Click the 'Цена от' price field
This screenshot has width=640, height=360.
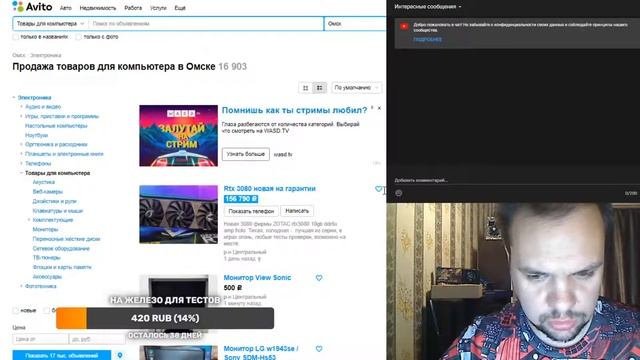tap(40, 339)
